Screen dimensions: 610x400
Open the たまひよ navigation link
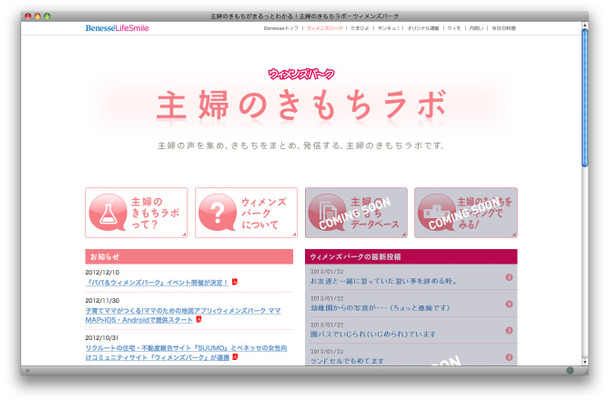(x=360, y=28)
